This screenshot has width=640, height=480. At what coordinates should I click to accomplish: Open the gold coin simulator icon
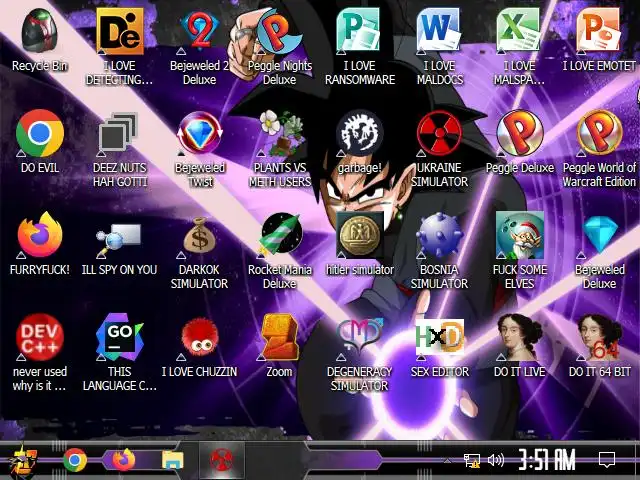point(360,235)
